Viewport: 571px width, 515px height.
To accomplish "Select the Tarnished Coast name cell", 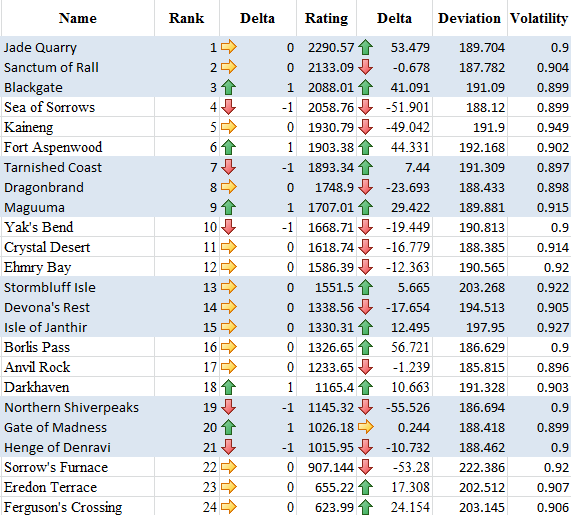I will click(78, 167).
